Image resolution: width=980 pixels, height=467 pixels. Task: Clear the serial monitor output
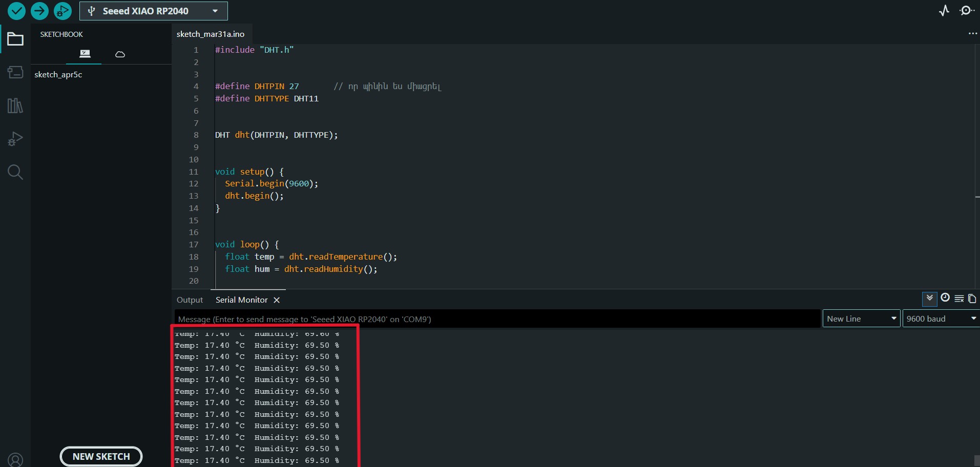(959, 299)
